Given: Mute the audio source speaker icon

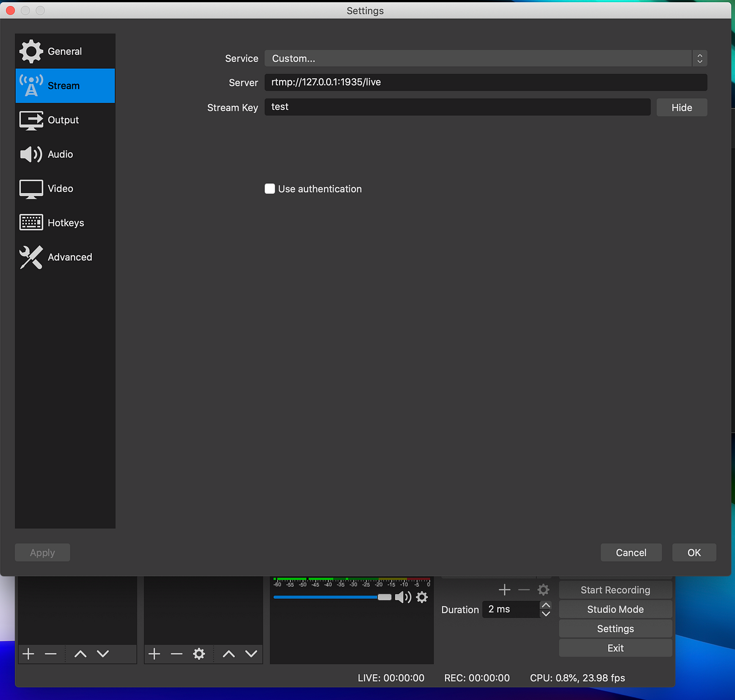Looking at the screenshot, I should click(404, 597).
